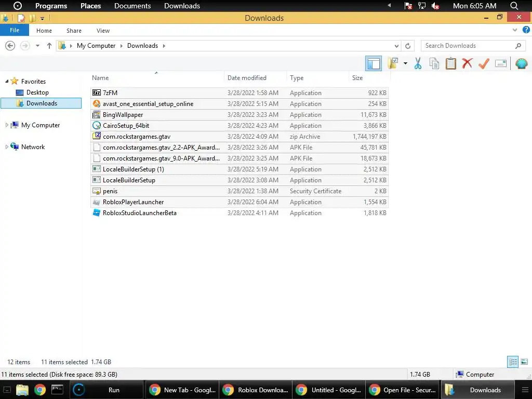Go up one folder level
The width and height of the screenshot is (532, 399).
click(49, 46)
